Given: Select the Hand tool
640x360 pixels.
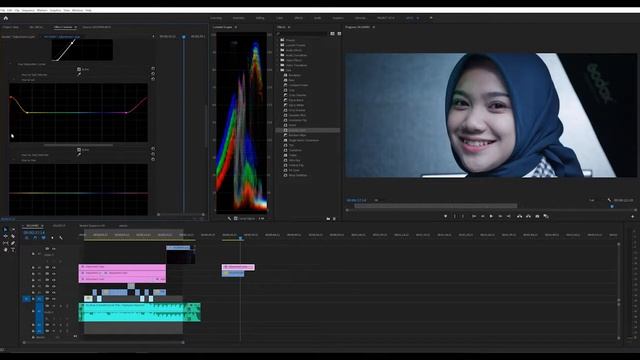Looking at the screenshot, I should [x=5, y=250].
